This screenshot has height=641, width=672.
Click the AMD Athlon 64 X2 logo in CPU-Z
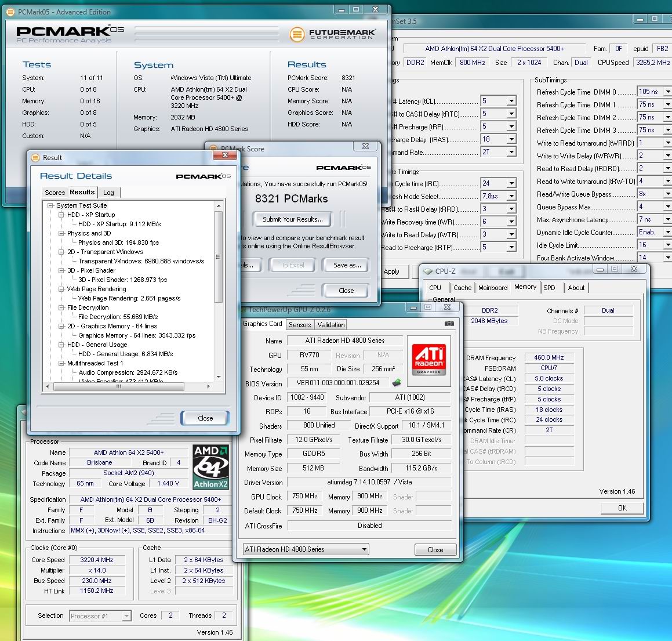[211, 468]
